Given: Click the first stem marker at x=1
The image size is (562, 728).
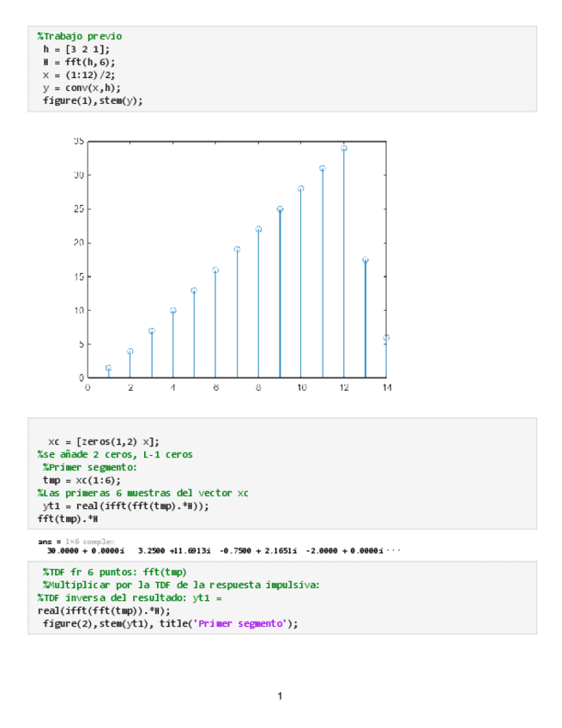Looking at the screenshot, I should (109, 367).
